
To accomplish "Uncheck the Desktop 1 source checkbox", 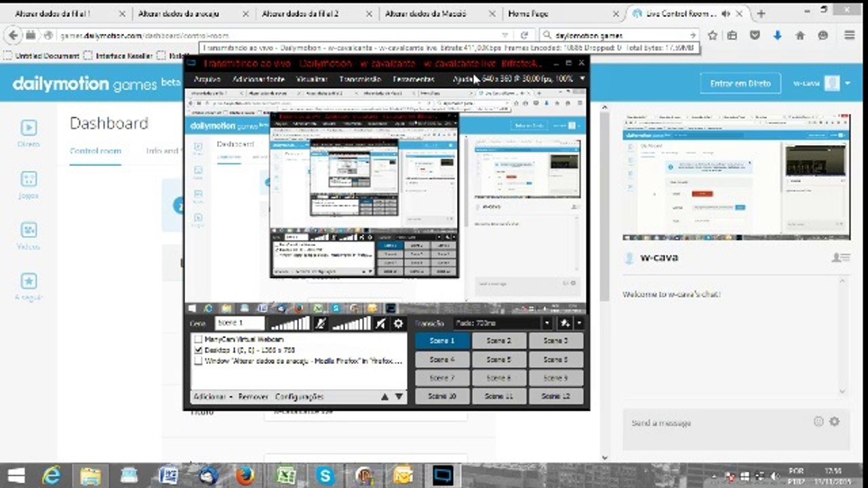I will [198, 350].
